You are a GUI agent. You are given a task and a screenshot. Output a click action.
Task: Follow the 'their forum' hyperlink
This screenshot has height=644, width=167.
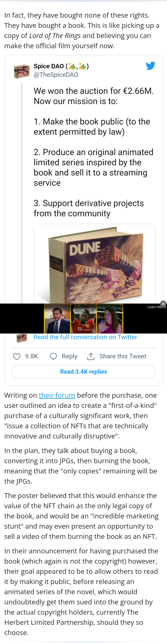[57, 395]
